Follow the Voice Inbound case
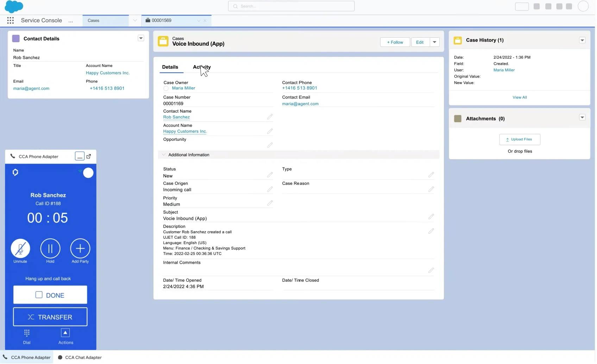 [x=394, y=42]
